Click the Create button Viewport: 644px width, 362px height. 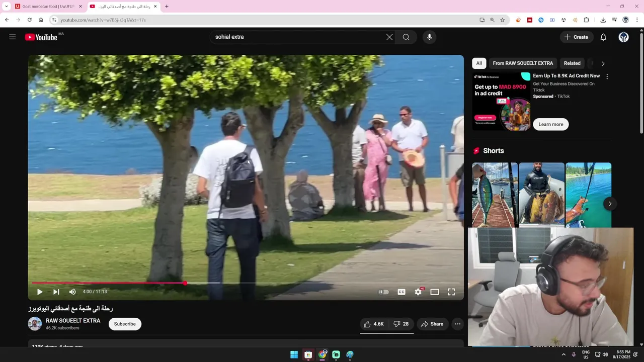pos(576,37)
